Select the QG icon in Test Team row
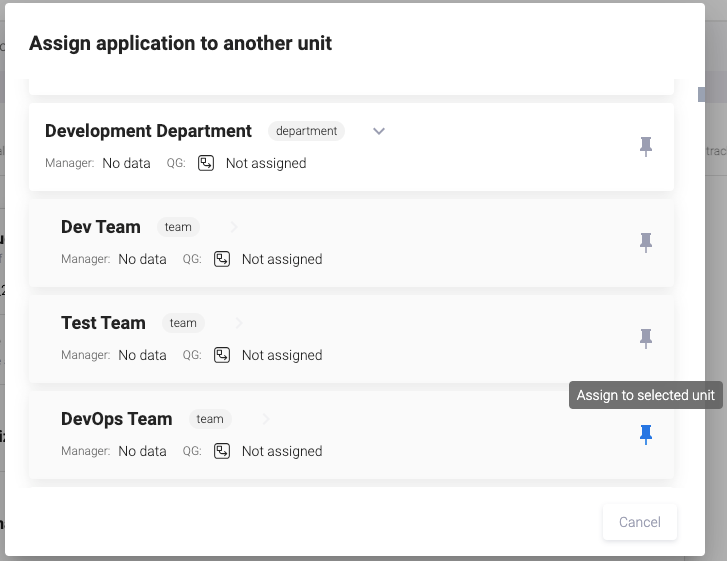 222,355
